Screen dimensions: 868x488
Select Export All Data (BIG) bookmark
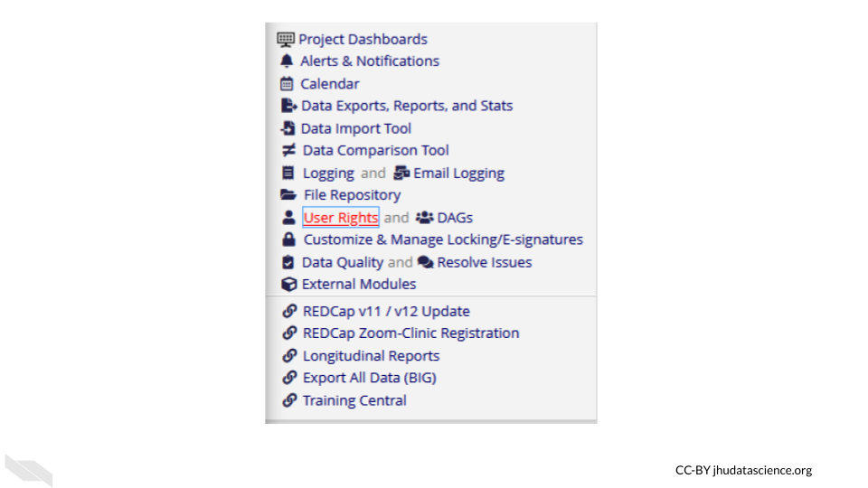point(369,378)
